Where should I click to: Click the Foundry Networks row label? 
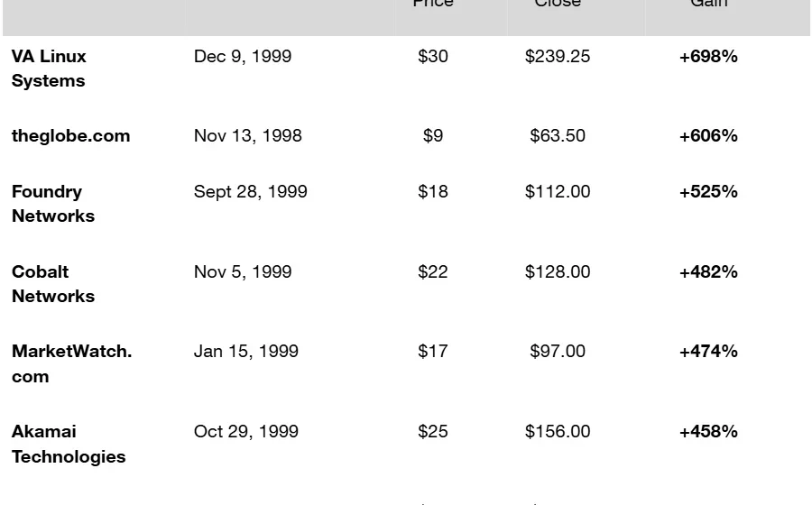(52, 203)
